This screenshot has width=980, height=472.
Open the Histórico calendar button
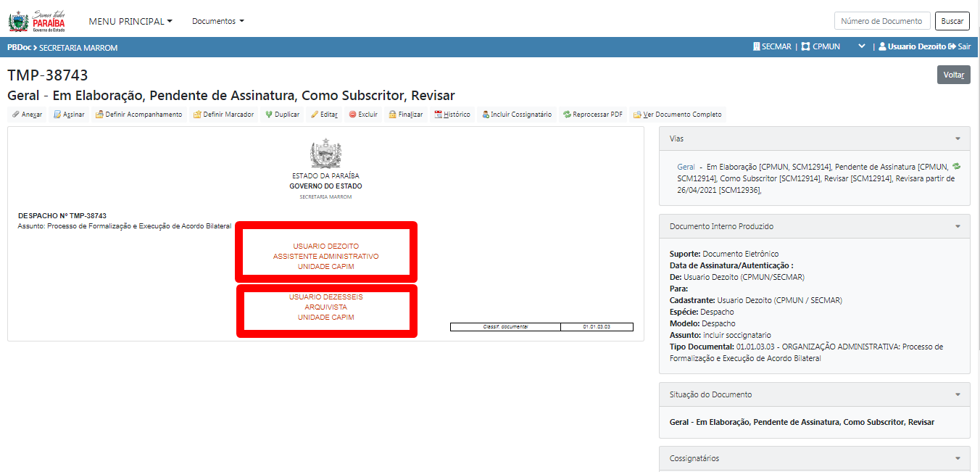click(452, 115)
